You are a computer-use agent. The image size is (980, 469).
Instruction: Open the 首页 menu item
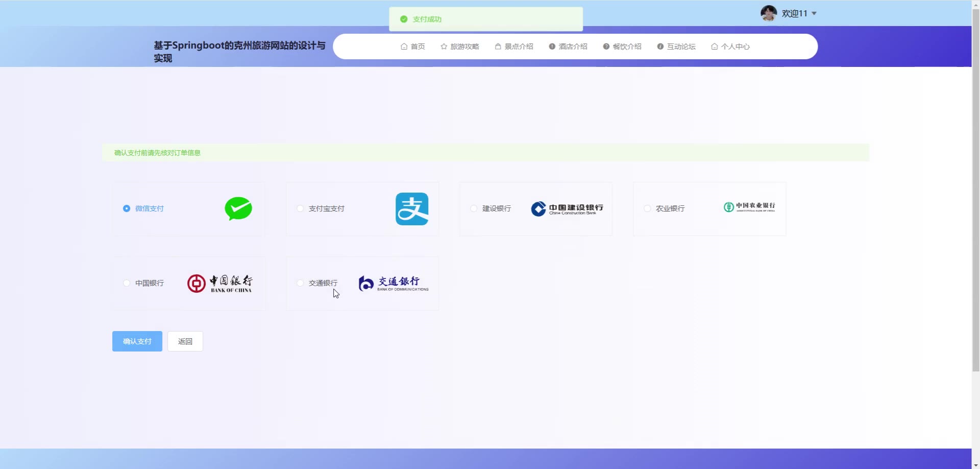(x=413, y=46)
